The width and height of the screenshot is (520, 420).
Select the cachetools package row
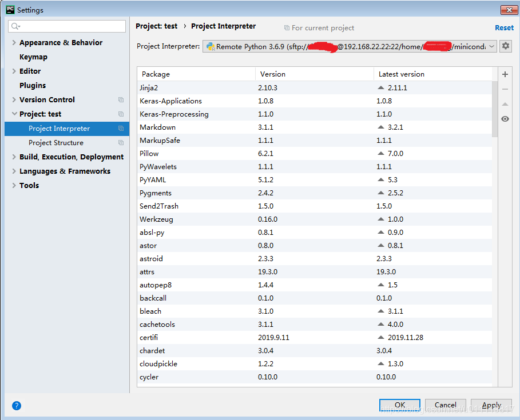pyautogui.click(x=315, y=324)
